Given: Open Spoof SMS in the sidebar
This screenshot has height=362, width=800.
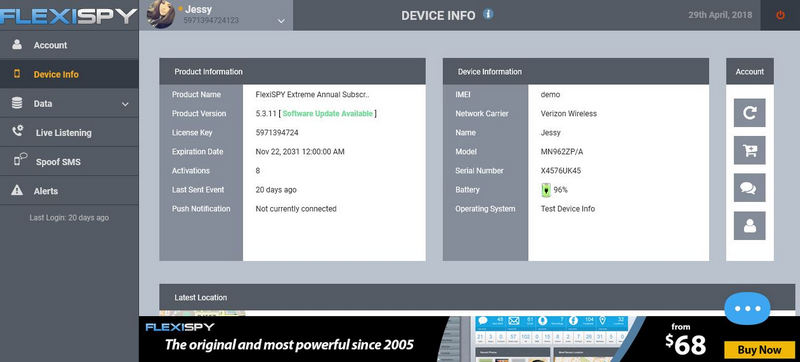Looking at the screenshot, I should pos(69,162).
